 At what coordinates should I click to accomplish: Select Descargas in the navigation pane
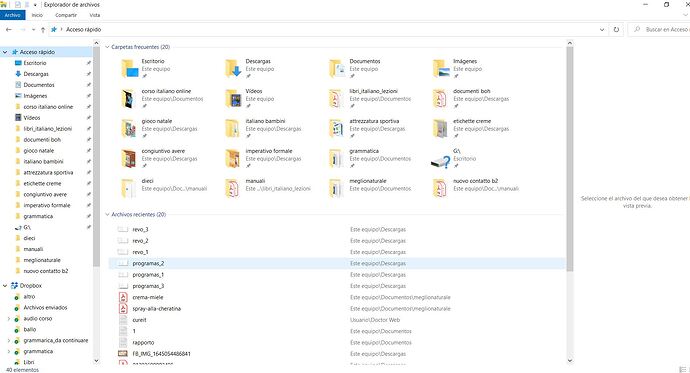point(36,74)
